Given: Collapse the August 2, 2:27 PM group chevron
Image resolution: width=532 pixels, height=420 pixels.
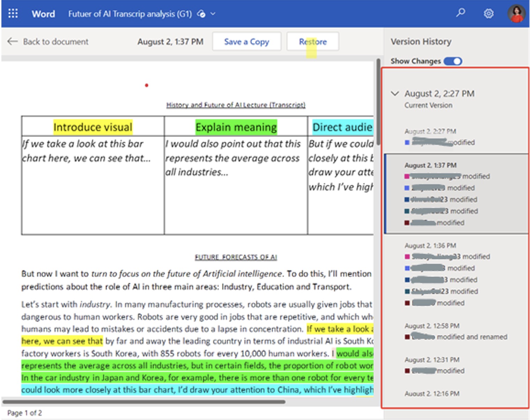Looking at the screenshot, I should (395, 93).
